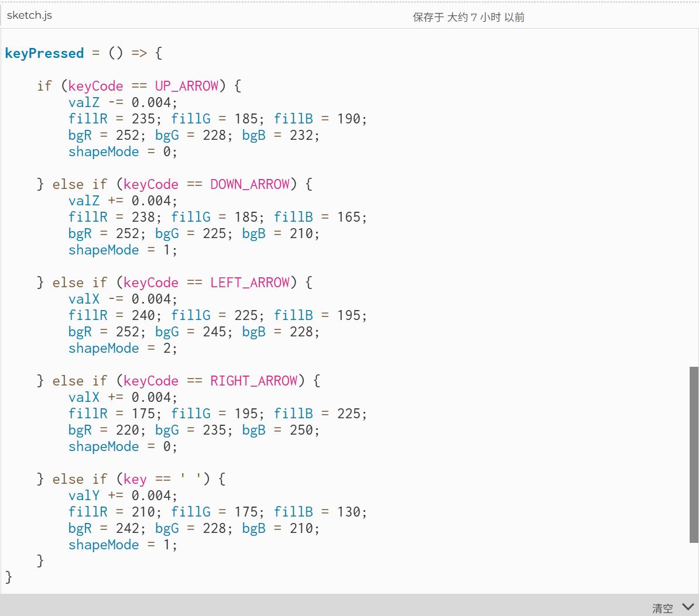Place cursor on the keyPressed function name
The image size is (699, 616).
pos(44,53)
